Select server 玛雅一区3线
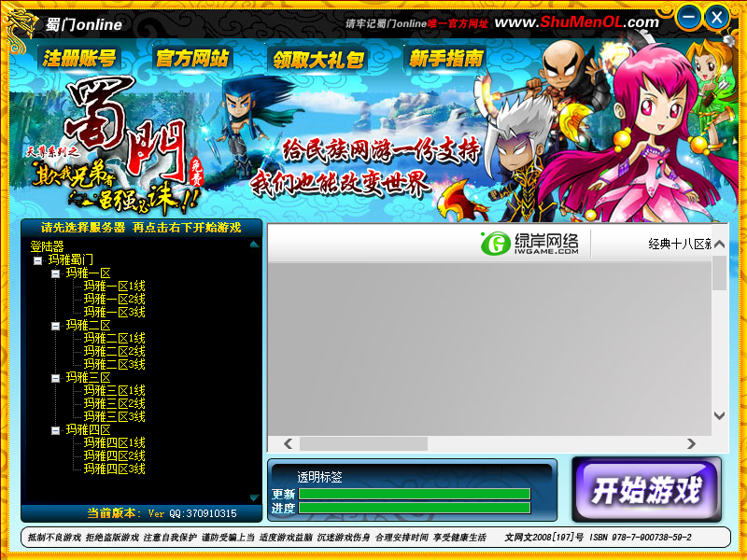 pyautogui.click(x=114, y=312)
